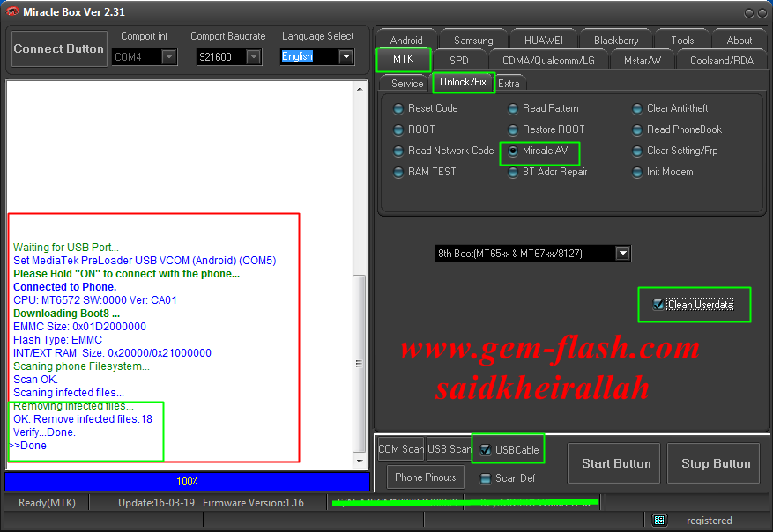Click the USB Scan button
Image resolution: width=773 pixels, height=532 pixels.
pos(450,449)
